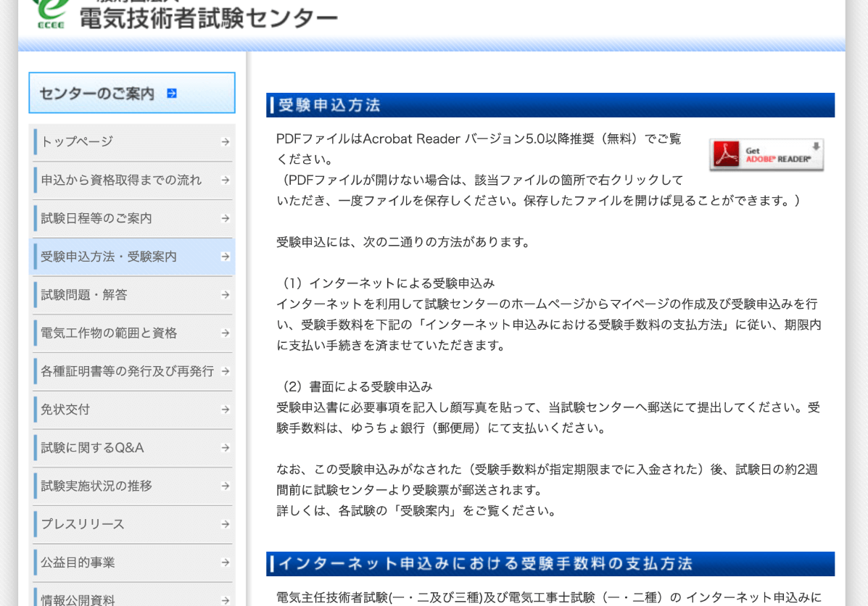Click the arrow icon next to 各種証明書等の発行及び再発行
The image size is (868, 606).
pos(226,371)
